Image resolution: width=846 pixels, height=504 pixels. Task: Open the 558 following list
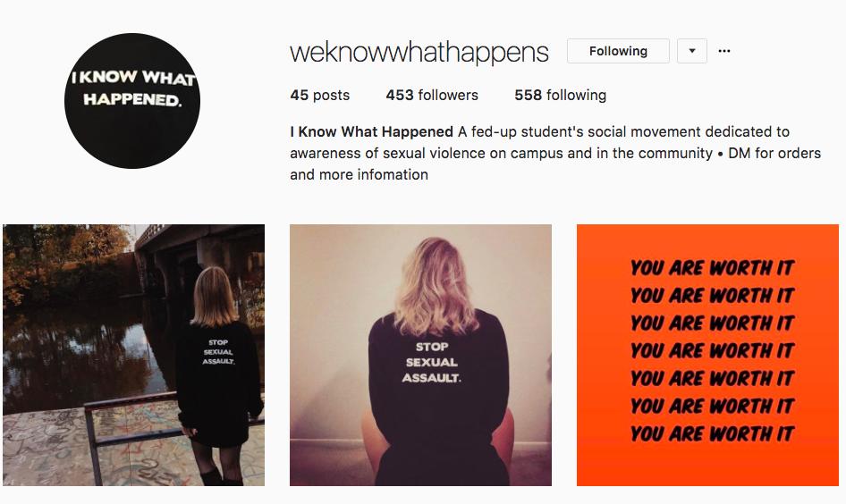(560, 95)
